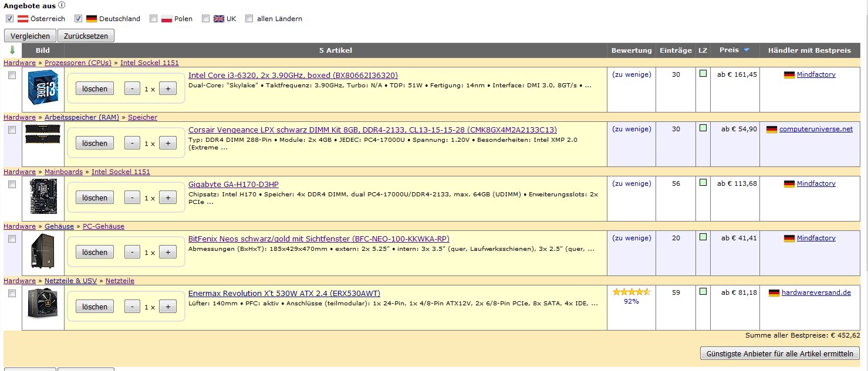Uncheck the Deutschland checkbox

[x=78, y=19]
